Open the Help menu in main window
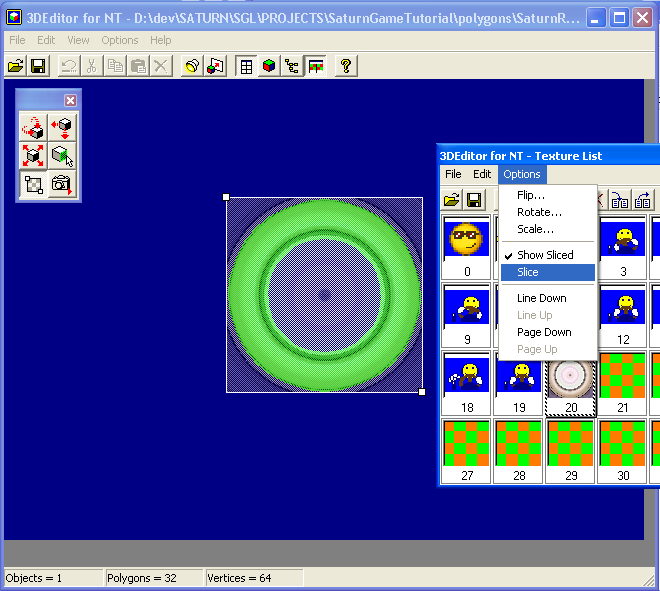Viewport: 660px width, 591px height. click(x=160, y=40)
